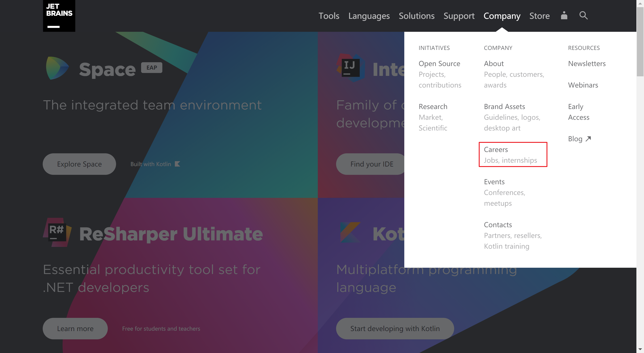Click the search magnifier icon
The width and height of the screenshot is (644, 353).
[583, 15]
